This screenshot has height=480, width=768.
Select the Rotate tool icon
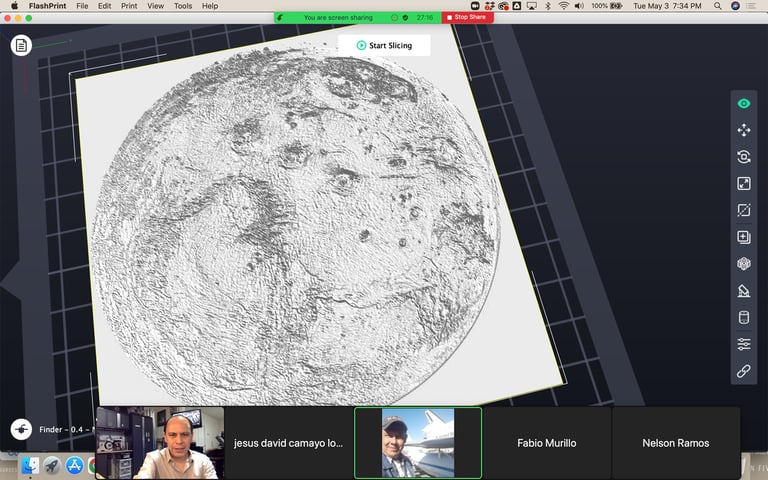(744, 157)
